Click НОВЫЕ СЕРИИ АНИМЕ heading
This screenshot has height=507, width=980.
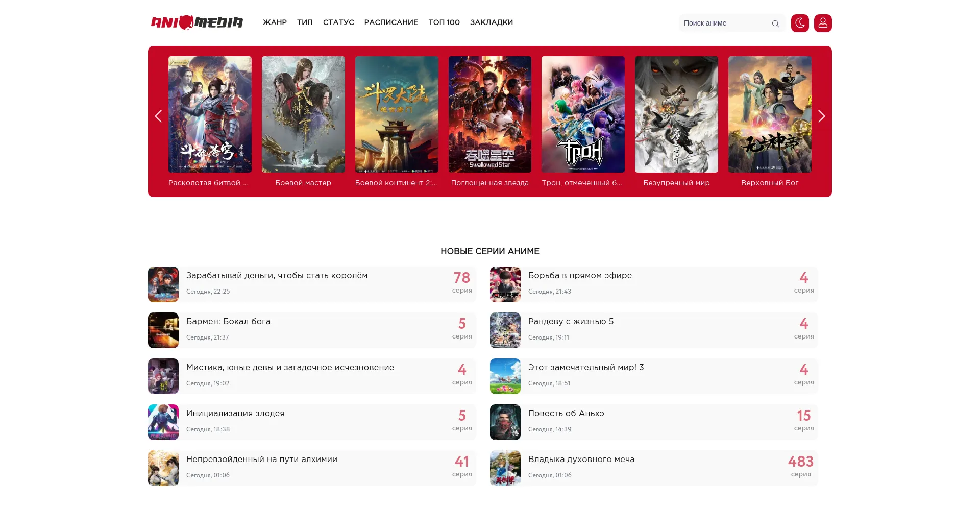tap(490, 251)
